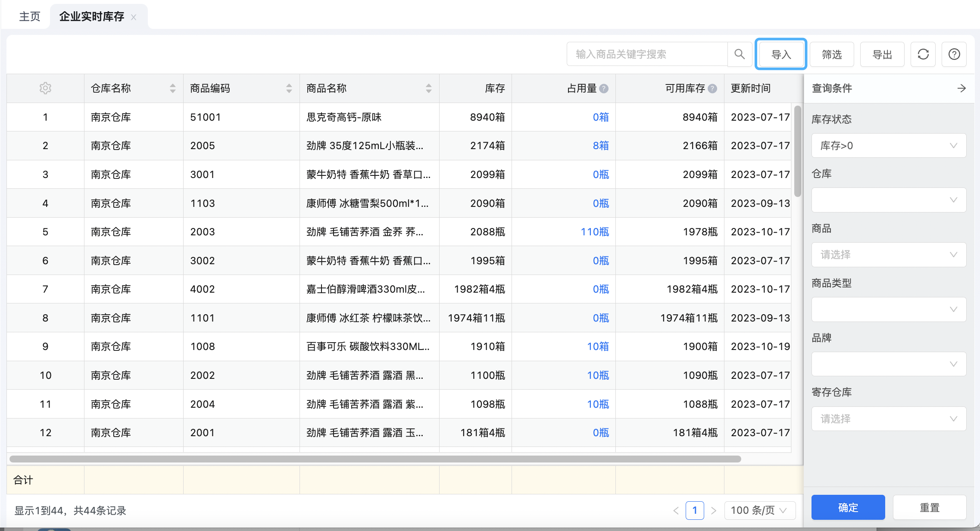Click the 重置 button
The height and width of the screenshot is (531, 980).
[x=930, y=507]
